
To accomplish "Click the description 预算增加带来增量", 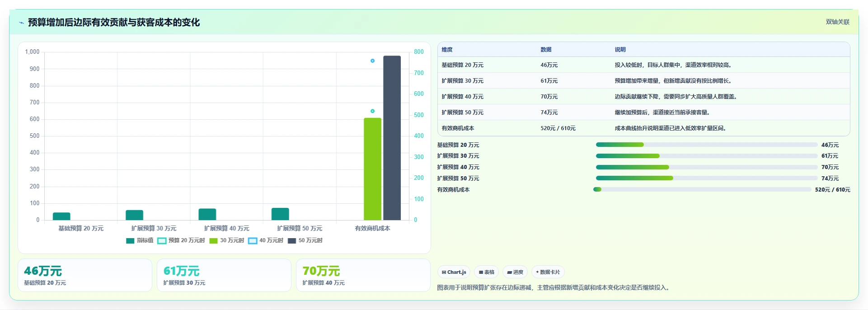I will (x=673, y=81).
